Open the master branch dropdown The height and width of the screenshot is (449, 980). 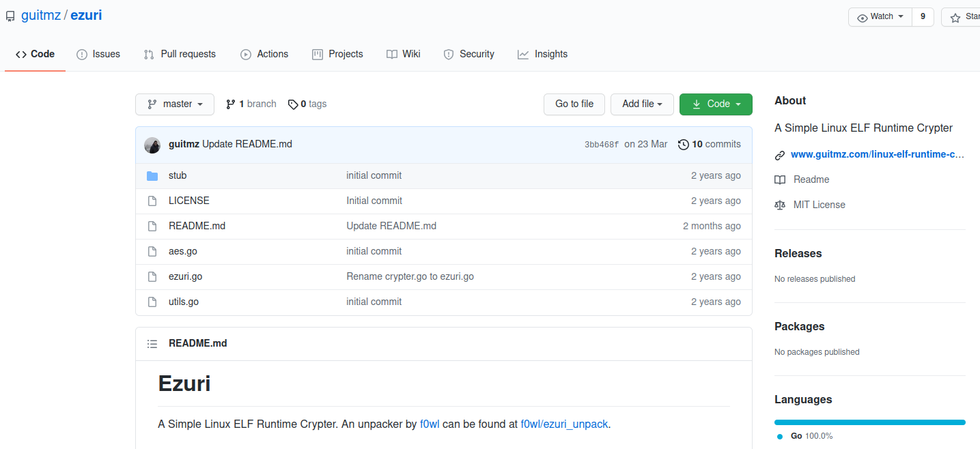pyautogui.click(x=175, y=104)
